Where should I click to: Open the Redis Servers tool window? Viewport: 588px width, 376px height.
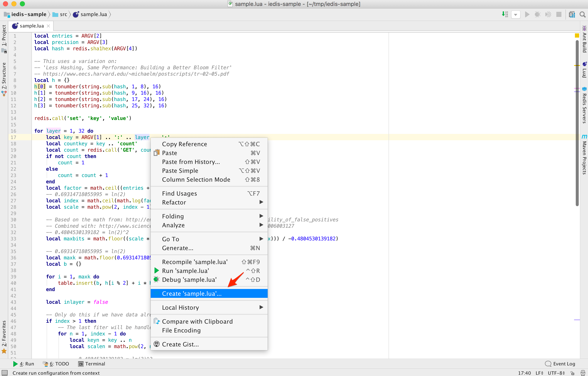[584, 105]
